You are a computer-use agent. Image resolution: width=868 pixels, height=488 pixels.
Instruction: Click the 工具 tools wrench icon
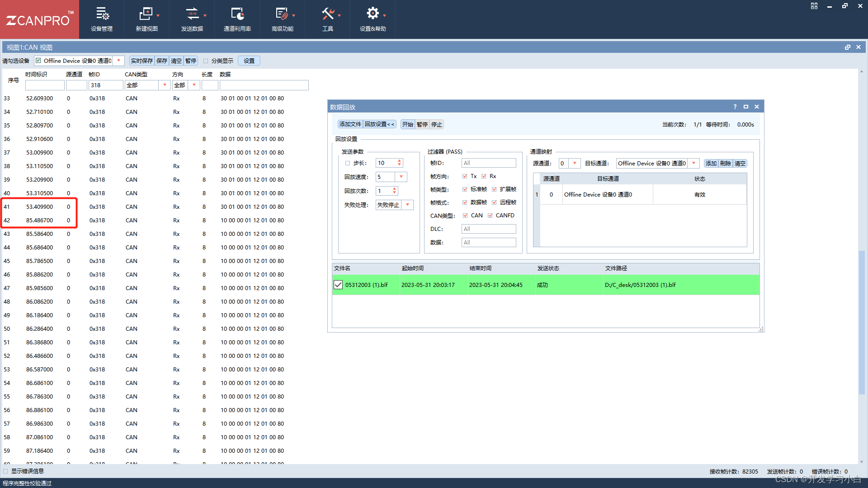(x=327, y=14)
